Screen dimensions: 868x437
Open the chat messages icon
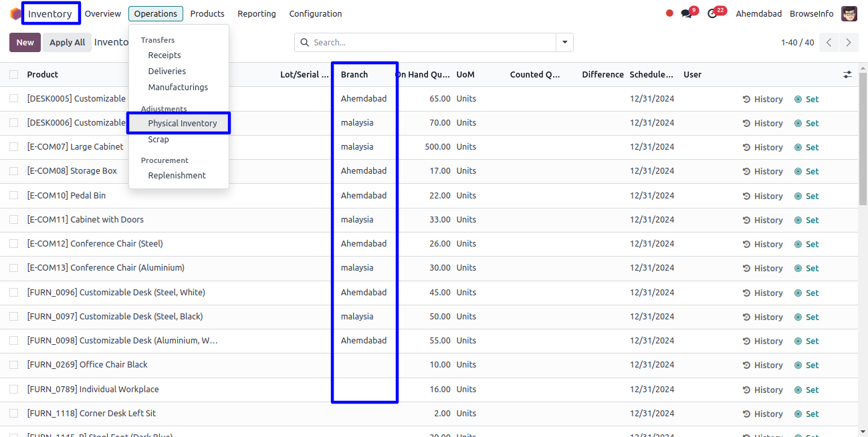tap(686, 14)
